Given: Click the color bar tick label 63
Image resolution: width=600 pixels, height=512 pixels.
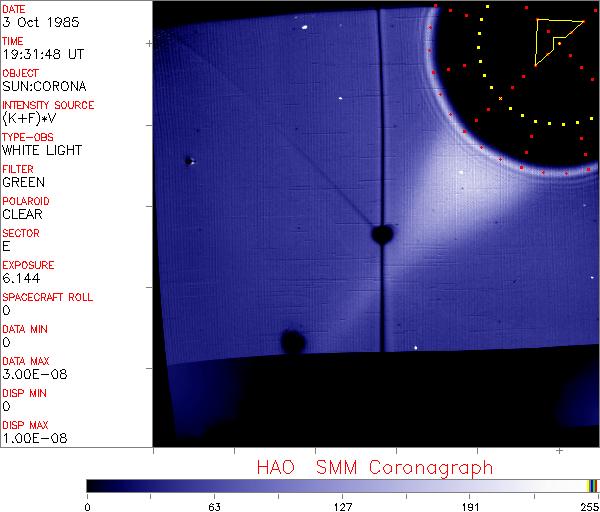Looking at the screenshot, I should (213, 506).
